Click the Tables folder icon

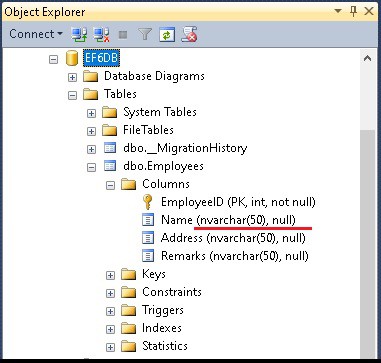click(90, 94)
